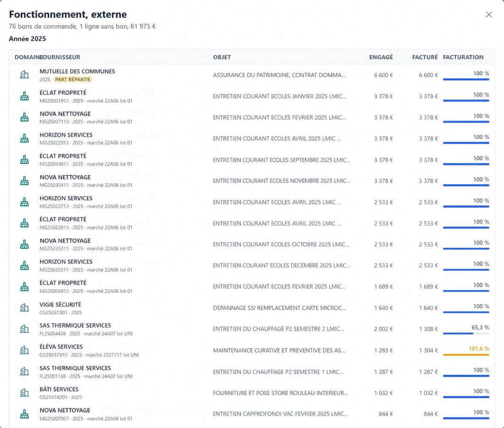Click the 65,3 % invoicing progress bar

pos(466,334)
